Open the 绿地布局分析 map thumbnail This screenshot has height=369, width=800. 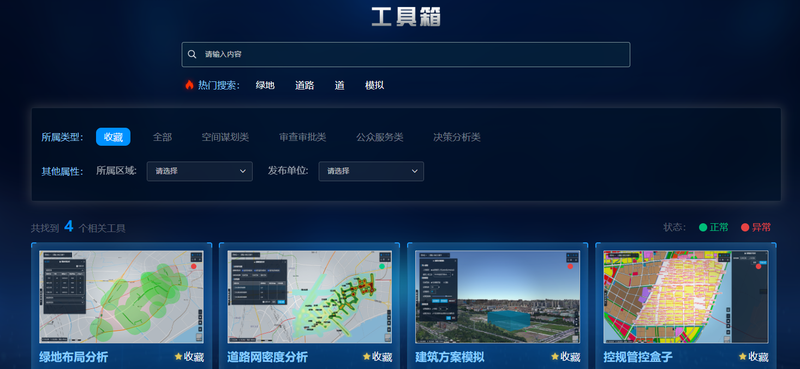[121, 297]
